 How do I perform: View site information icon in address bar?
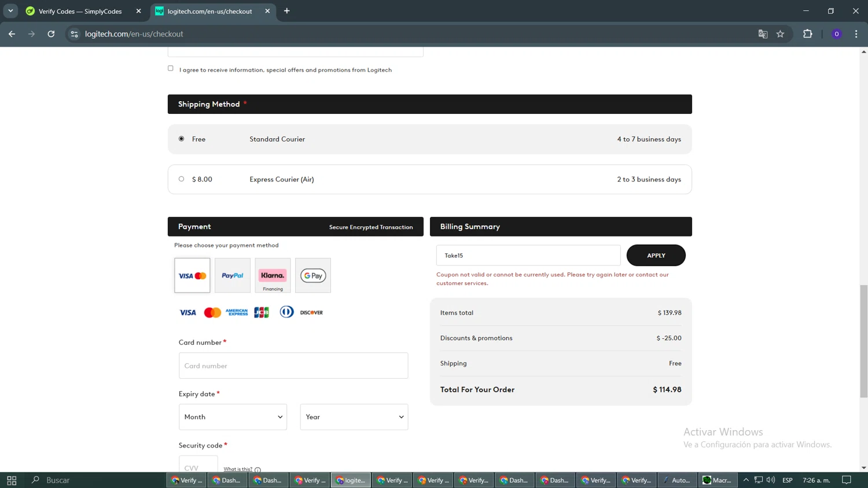tap(74, 34)
